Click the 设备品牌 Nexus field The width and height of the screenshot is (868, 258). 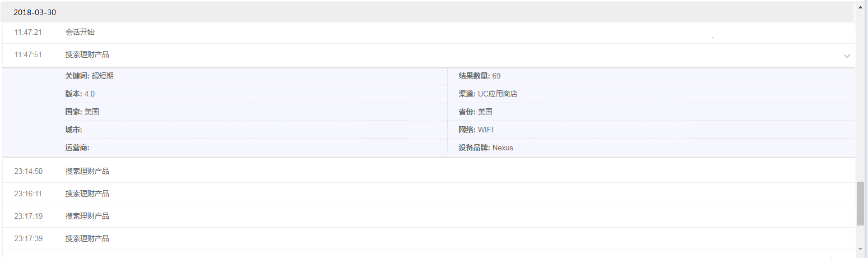pyautogui.click(x=486, y=148)
